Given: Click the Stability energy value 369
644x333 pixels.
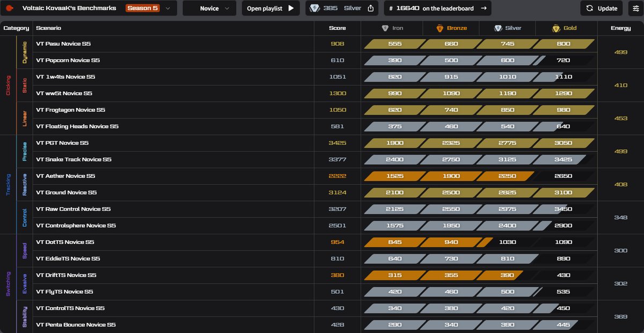Looking at the screenshot, I should 620,316.
